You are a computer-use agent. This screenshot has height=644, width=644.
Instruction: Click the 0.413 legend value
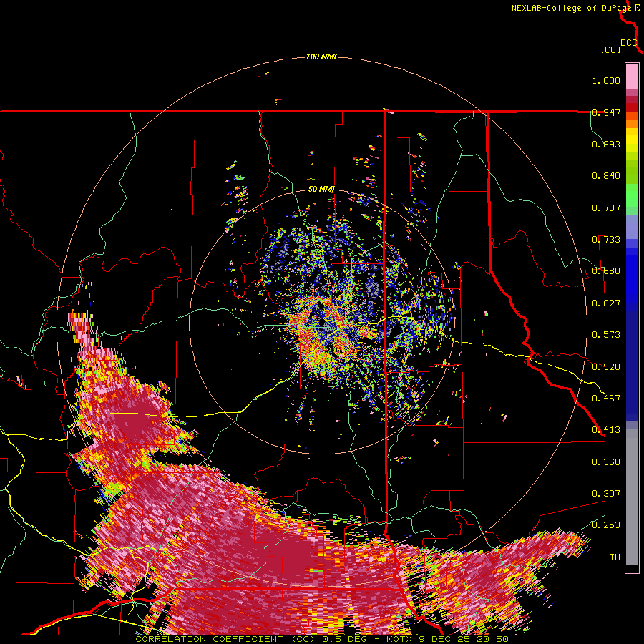click(x=606, y=430)
